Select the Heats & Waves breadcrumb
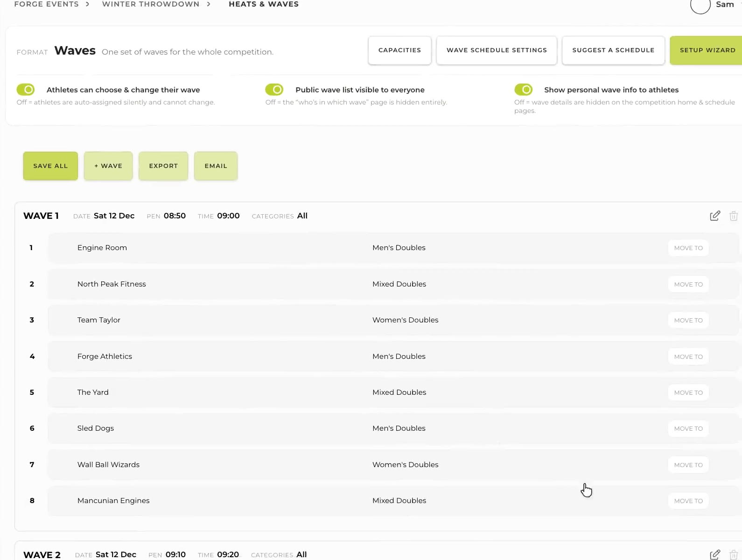The image size is (742, 560). 264,4
